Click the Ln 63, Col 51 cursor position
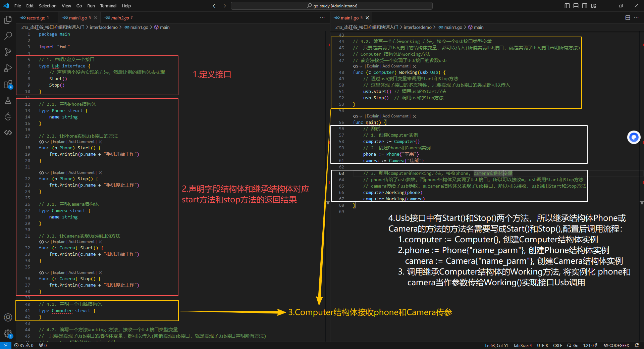644x349 pixels. pos(496,345)
